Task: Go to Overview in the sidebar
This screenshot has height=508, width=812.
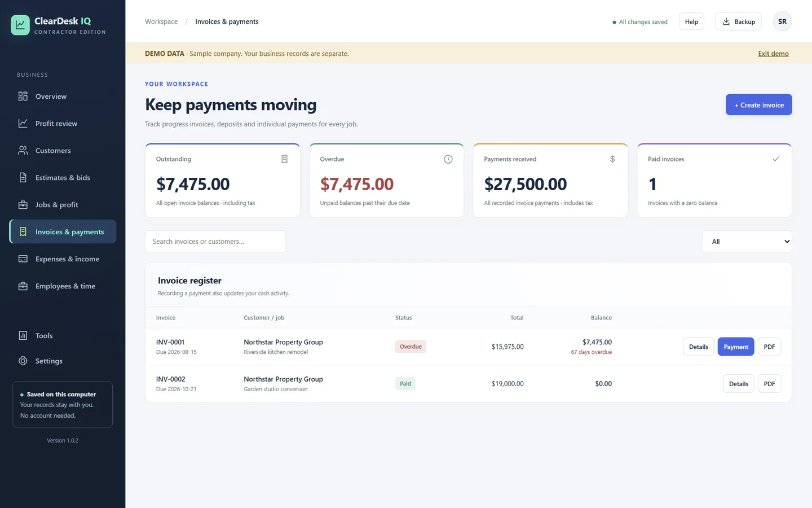Action: point(63,97)
